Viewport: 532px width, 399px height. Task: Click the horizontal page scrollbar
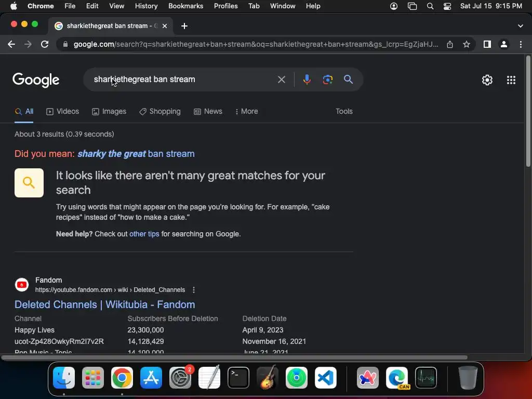[234, 357]
